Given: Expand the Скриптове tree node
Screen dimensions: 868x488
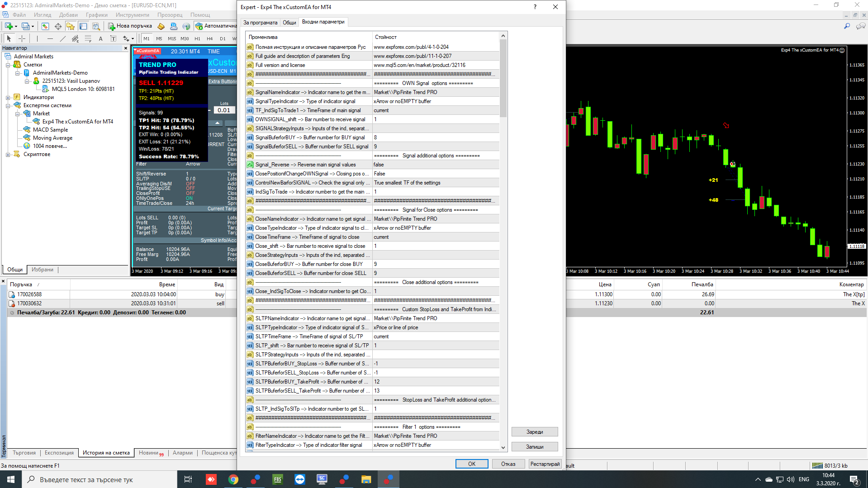Looking at the screenshot, I should (8, 154).
